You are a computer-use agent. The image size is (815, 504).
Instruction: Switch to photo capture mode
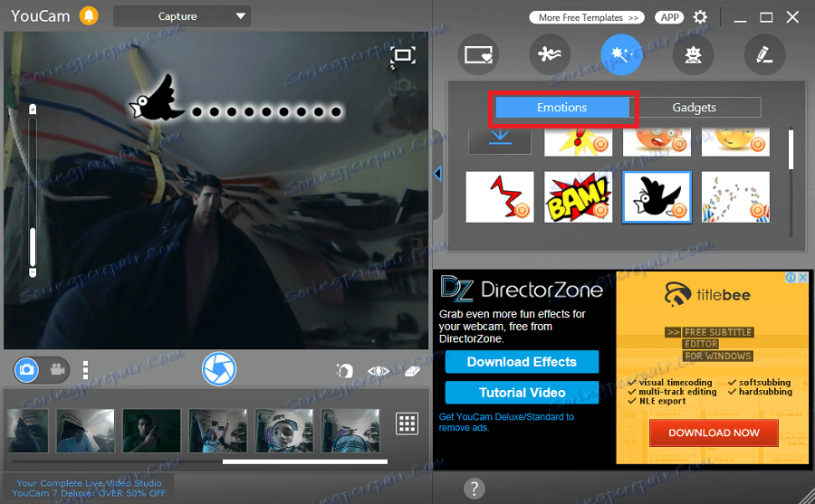pos(26,370)
